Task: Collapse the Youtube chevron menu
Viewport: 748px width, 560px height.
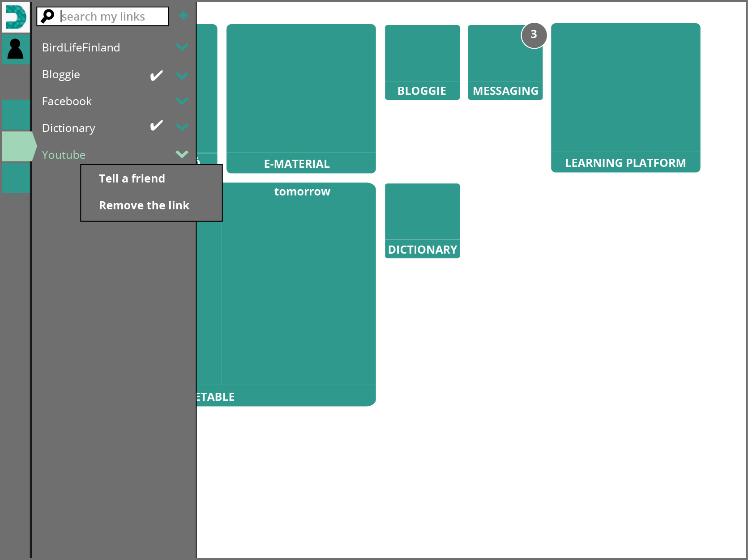Action: pos(182,154)
